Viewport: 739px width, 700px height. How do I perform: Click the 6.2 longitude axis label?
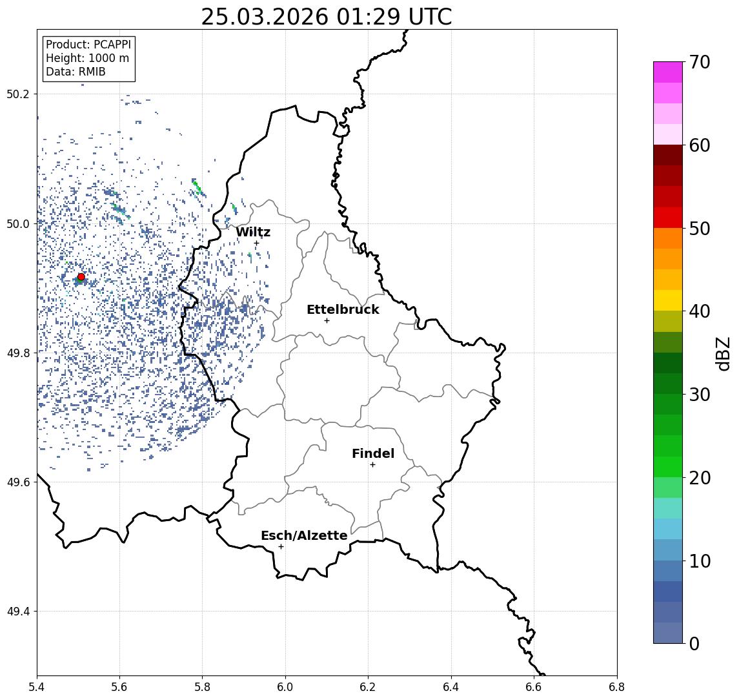(x=368, y=687)
